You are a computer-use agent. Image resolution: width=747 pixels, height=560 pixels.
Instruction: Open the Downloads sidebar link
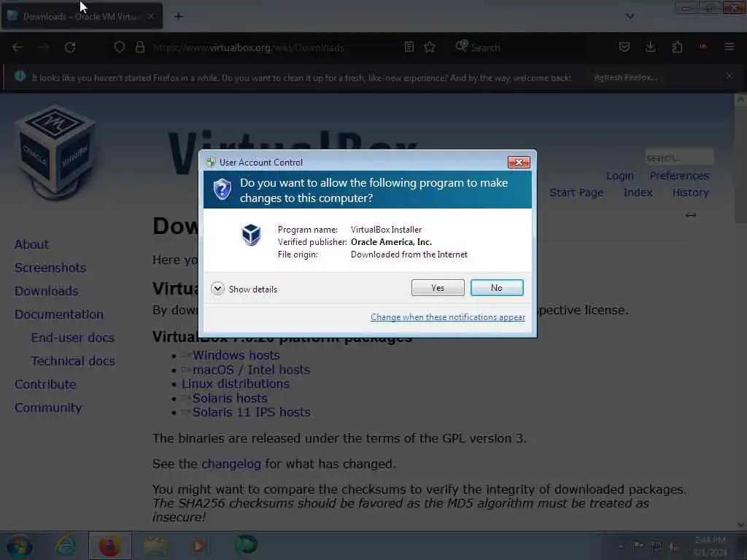tap(46, 291)
